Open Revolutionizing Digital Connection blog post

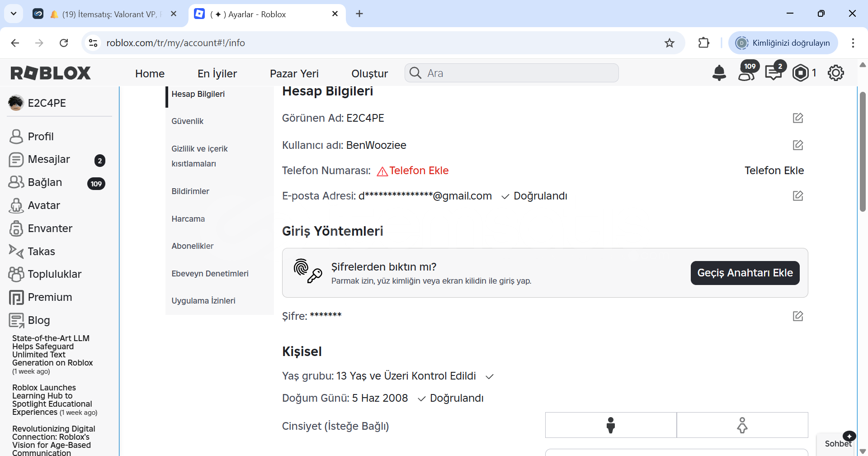point(54,441)
